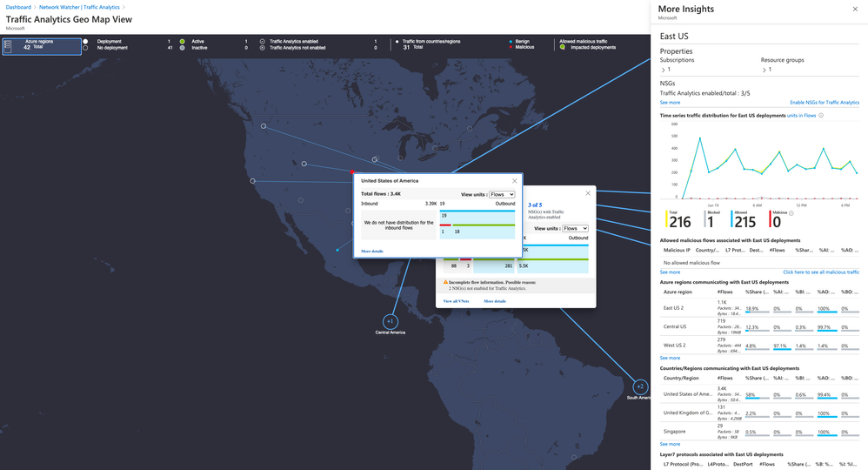This screenshot has height=470, width=868.
Task: Click the blue dot marker in Mexico
Action: tap(337, 250)
